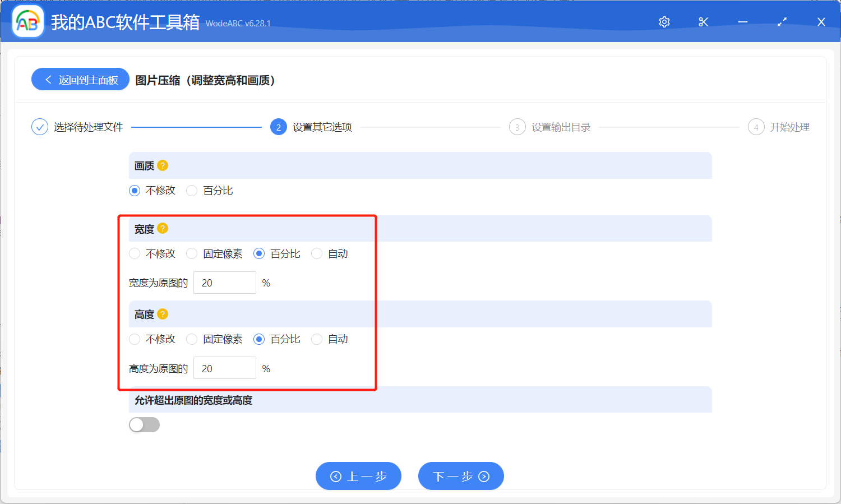Click the completed checkmark on step one

click(40, 127)
